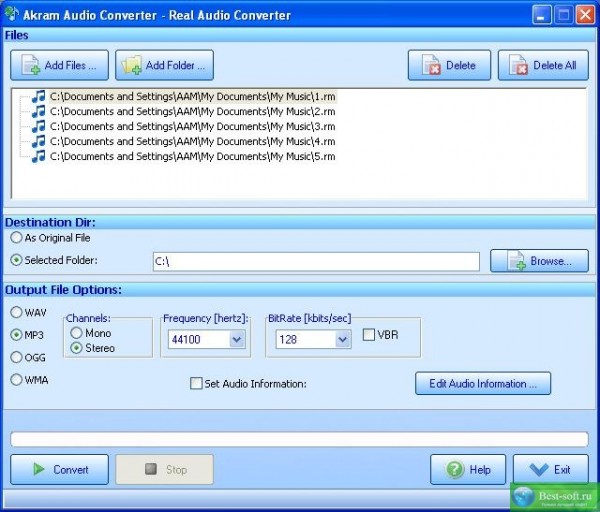Click the music note icon beside 4.rm
Viewport: 600px width, 512px height.
click(38, 141)
